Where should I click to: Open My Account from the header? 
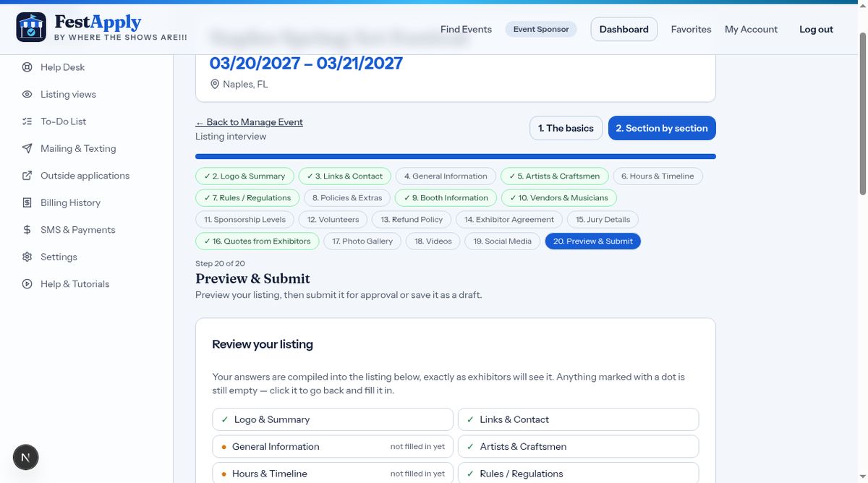coord(751,29)
